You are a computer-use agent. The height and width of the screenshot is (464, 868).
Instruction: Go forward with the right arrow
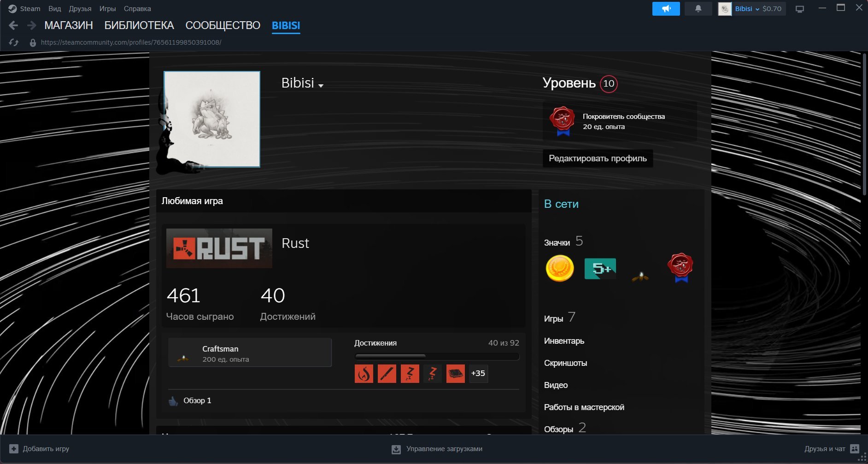point(31,25)
